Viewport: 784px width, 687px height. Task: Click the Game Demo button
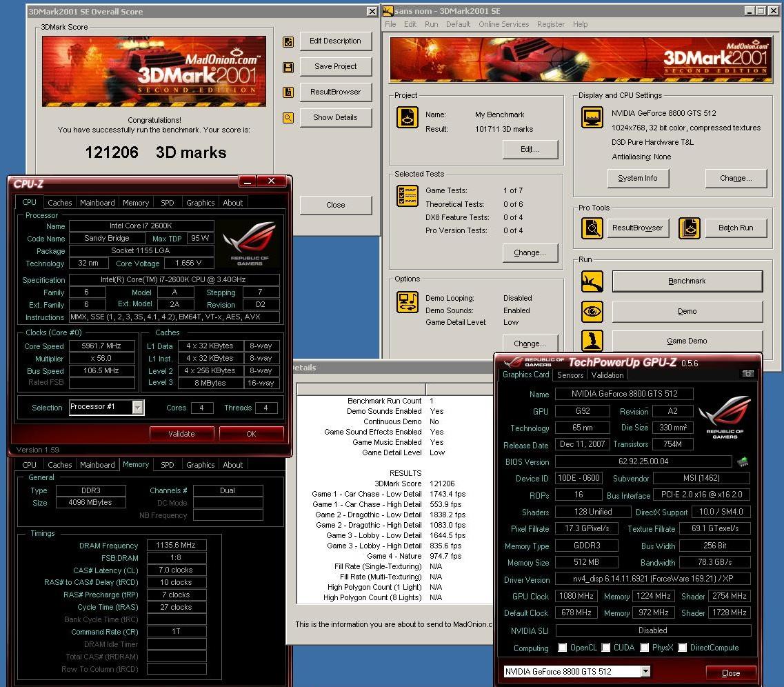[687, 341]
